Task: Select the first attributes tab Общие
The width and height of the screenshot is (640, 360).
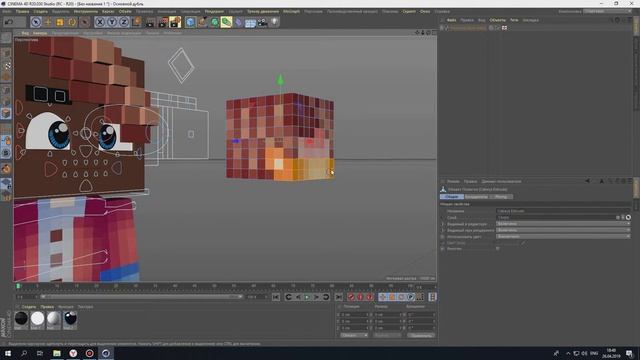Action: pos(451,197)
